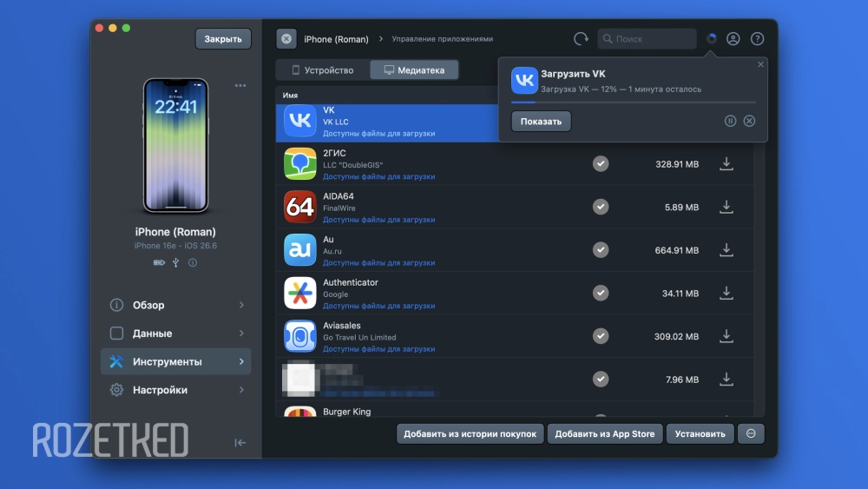Click the 2ГИС app icon
This screenshot has width=868, height=489.
pyautogui.click(x=300, y=164)
